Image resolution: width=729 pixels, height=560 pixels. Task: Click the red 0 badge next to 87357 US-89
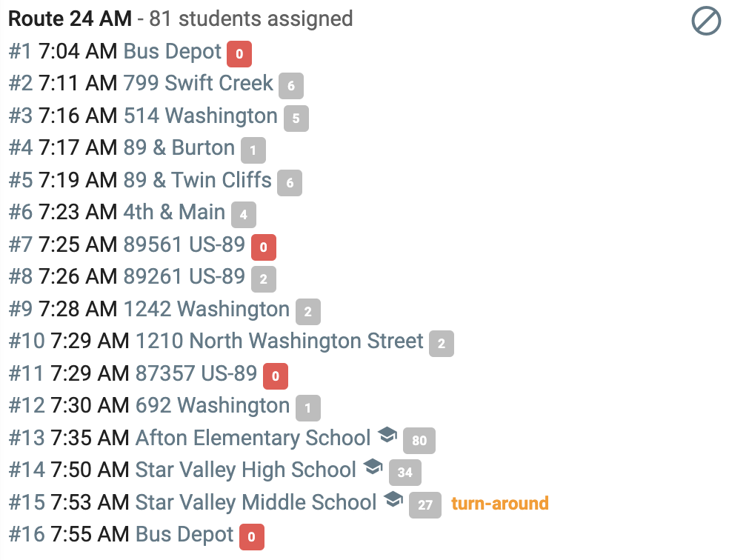tap(276, 376)
